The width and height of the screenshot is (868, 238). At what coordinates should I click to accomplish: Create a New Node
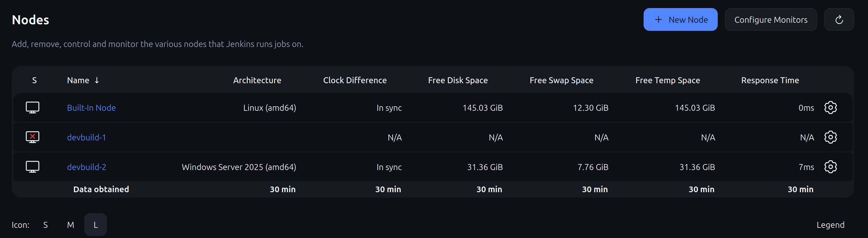[680, 19]
